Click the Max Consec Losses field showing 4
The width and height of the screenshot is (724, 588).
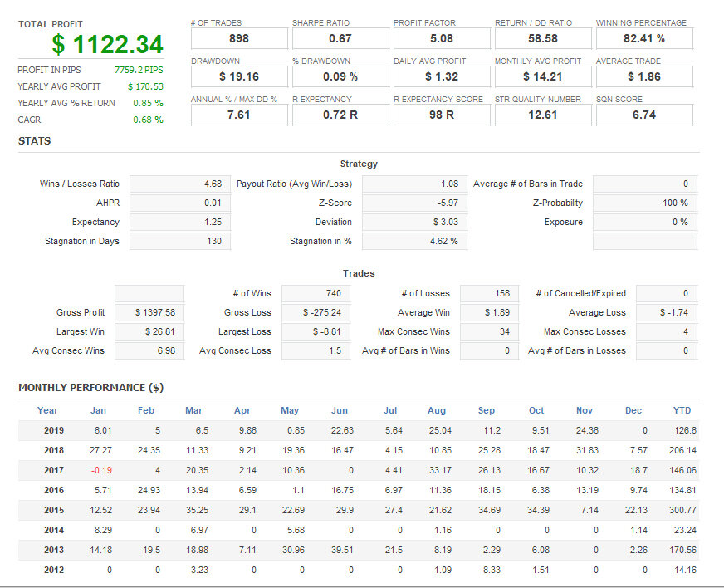pyautogui.click(x=667, y=331)
